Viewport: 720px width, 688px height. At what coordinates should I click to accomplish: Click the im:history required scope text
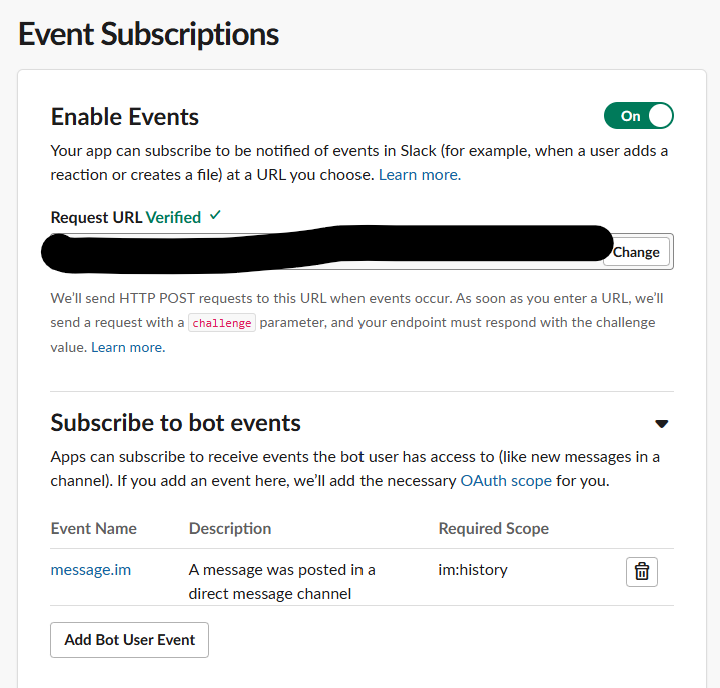click(x=473, y=570)
